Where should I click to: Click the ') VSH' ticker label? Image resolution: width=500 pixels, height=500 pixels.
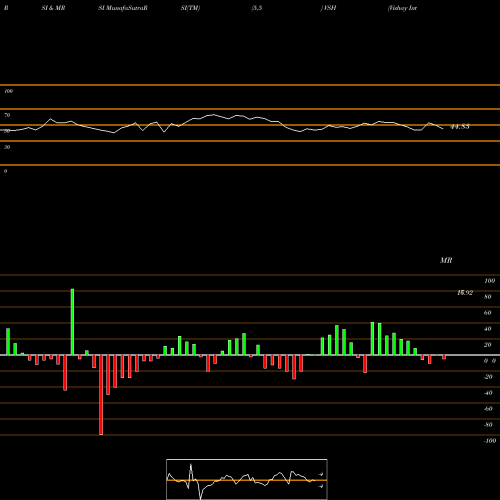(328, 8)
